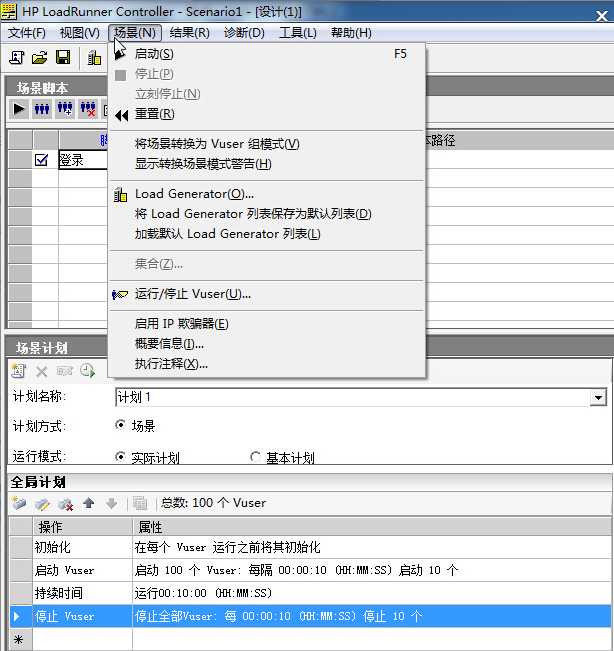
Task: Choose 启用 IP 欺骗器(E)
Action: pos(267,324)
